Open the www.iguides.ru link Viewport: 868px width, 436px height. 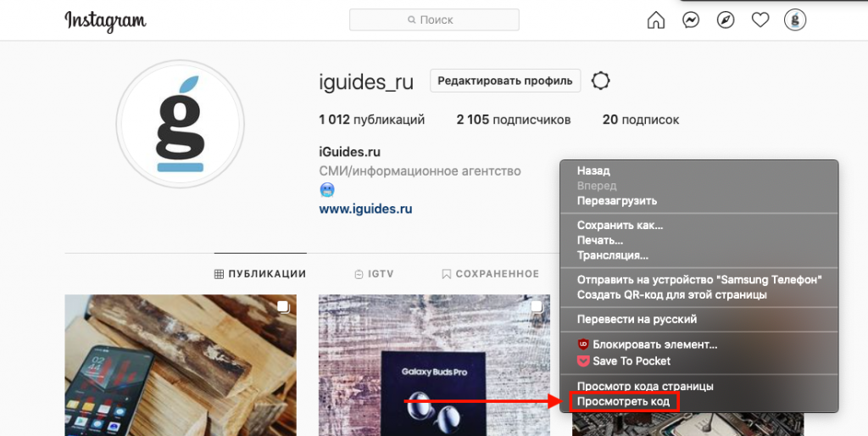click(365, 210)
